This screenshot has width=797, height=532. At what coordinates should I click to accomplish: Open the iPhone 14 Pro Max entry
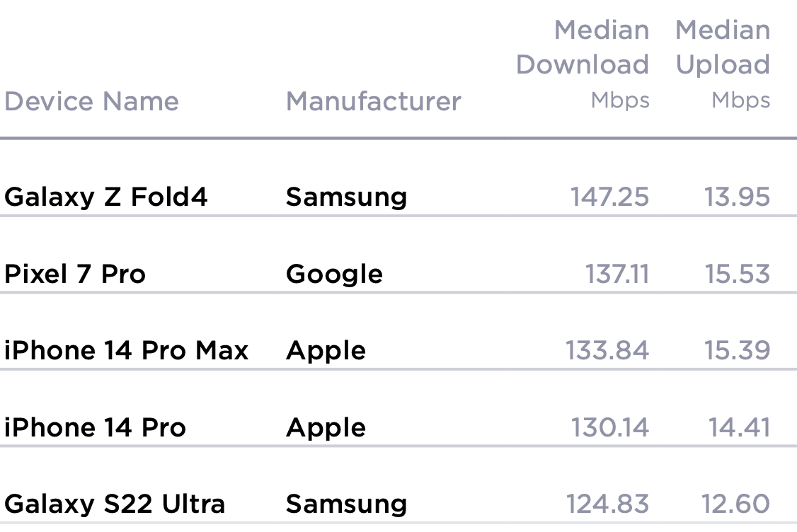(127, 351)
